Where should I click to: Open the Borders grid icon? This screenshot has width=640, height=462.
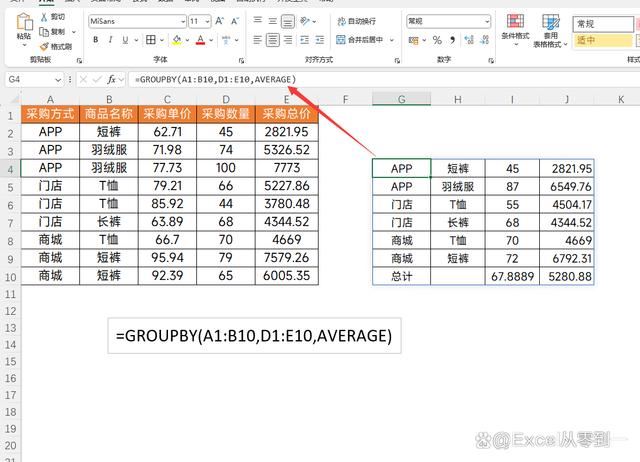pyautogui.click(x=151, y=40)
